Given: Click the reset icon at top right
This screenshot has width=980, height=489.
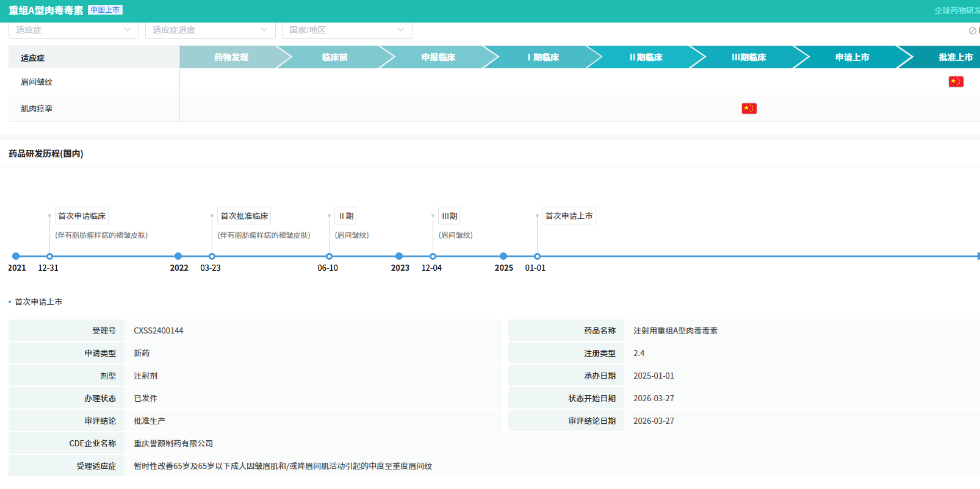Looking at the screenshot, I should pos(972,30).
